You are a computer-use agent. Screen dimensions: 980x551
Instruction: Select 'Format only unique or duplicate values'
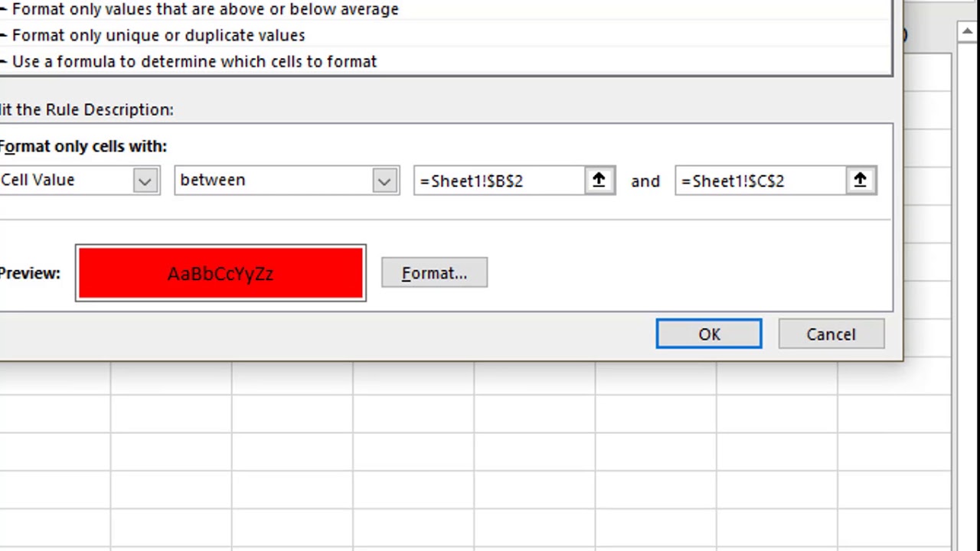click(x=446, y=35)
